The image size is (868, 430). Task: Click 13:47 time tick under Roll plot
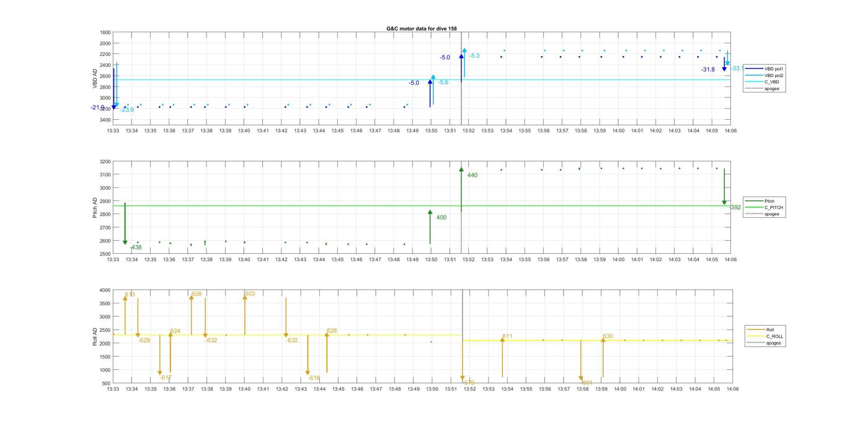[375, 389]
